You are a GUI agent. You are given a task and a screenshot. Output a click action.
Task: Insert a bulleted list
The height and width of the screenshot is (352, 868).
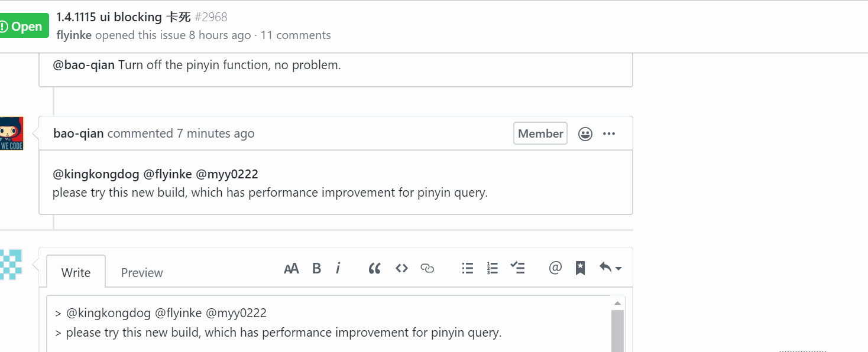coord(468,269)
